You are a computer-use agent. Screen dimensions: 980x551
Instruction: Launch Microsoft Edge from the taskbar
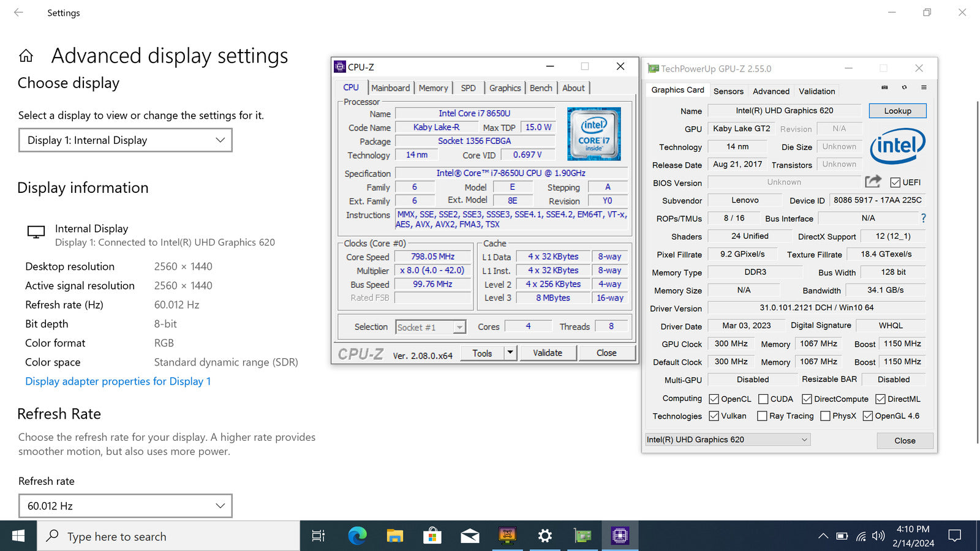point(357,536)
